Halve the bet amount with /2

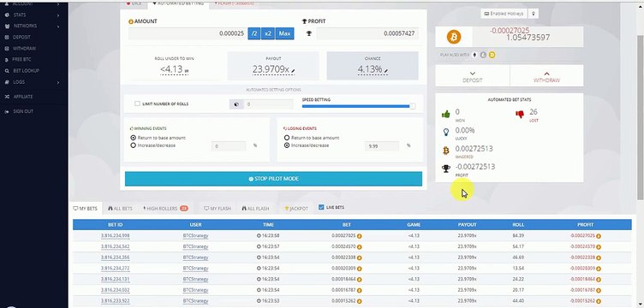tap(254, 33)
